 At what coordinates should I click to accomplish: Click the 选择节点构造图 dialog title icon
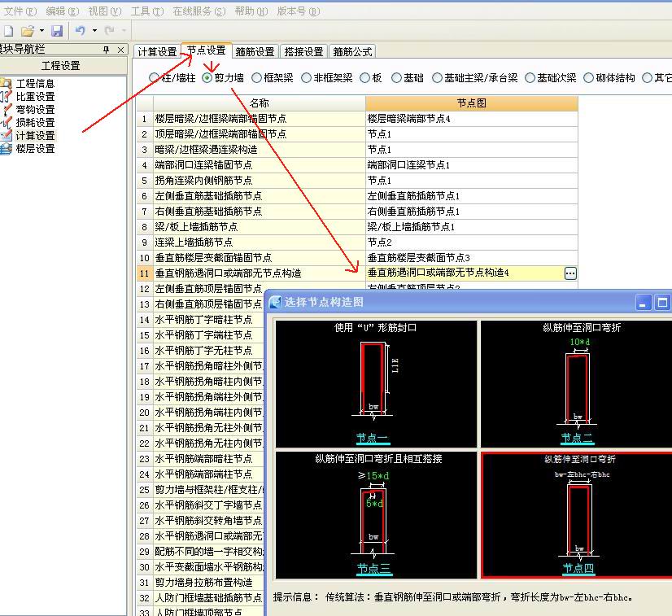click(275, 302)
